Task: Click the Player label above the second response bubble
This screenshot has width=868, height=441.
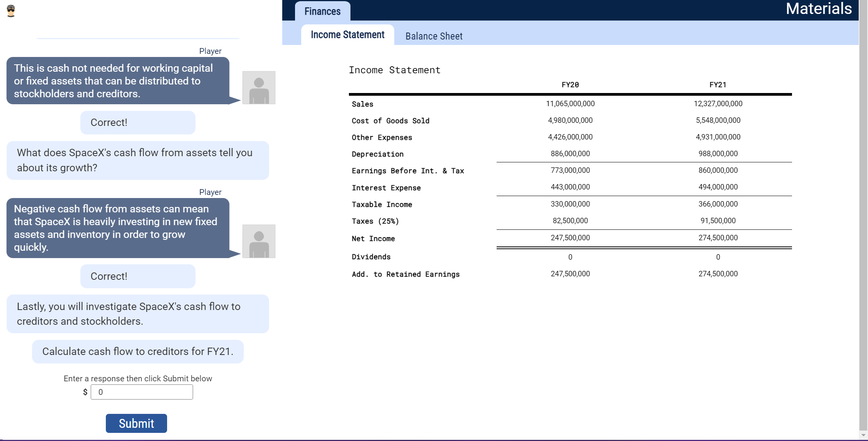Action: pos(210,192)
